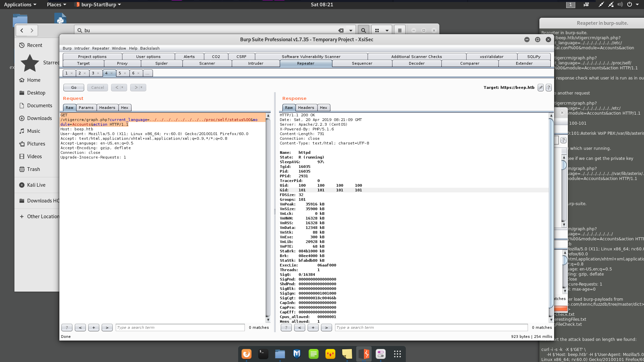Image resolution: width=644 pixels, height=362 pixels.
Task: Click the next match button under Request
Action: coord(107,327)
